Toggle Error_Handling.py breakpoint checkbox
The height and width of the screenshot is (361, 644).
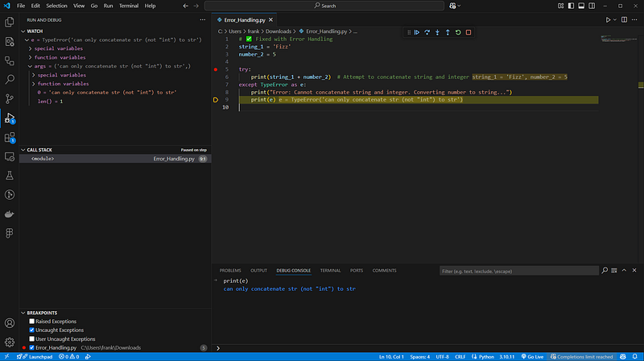tap(31, 347)
